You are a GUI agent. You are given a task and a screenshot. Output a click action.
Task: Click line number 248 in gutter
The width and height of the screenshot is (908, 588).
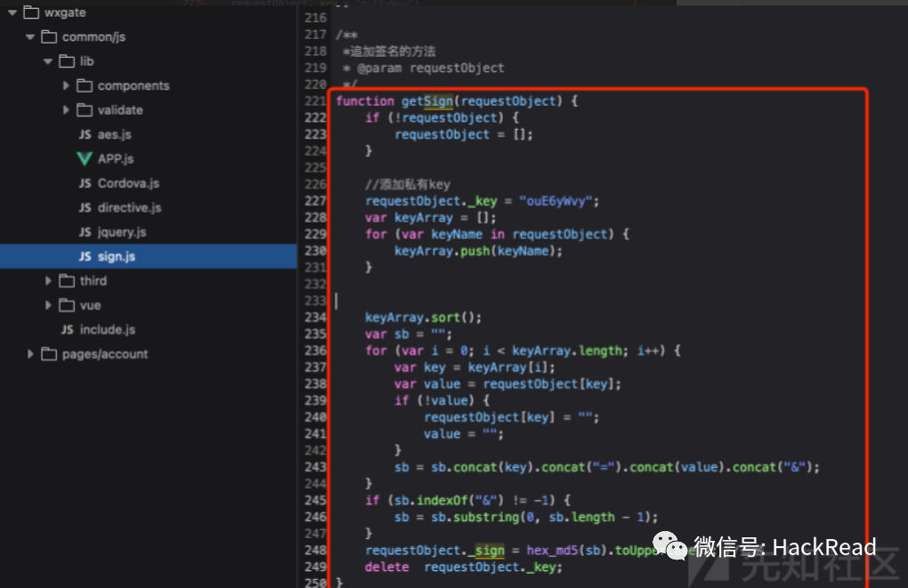tap(316, 550)
